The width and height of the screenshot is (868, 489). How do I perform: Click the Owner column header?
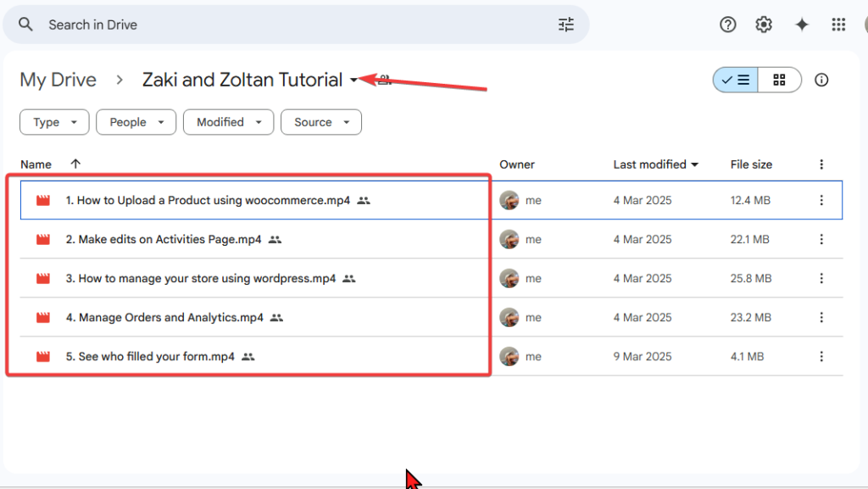click(517, 164)
